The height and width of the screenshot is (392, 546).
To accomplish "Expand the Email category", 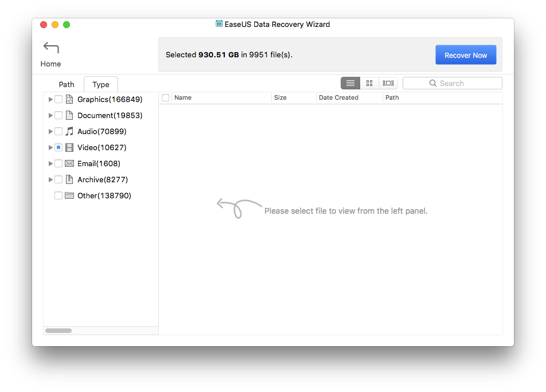I will (50, 163).
